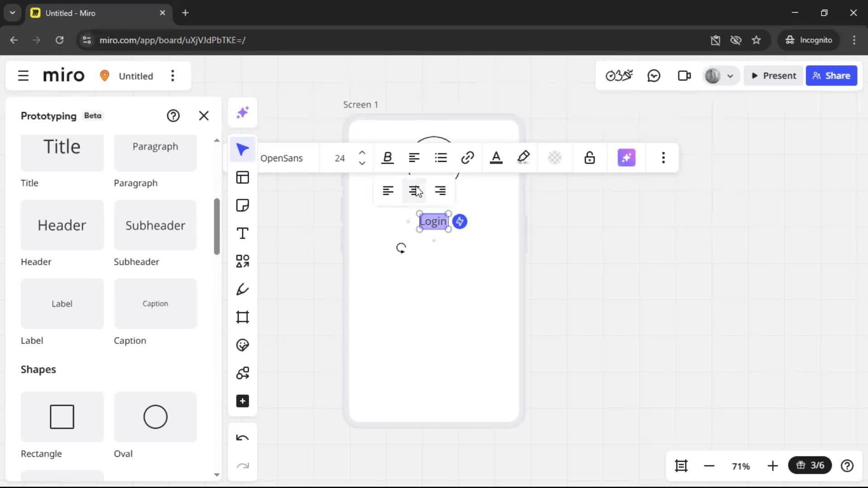Select the Pen drawing tool
Screen dimensions: 868x488
pyautogui.click(x=243, y=289)
